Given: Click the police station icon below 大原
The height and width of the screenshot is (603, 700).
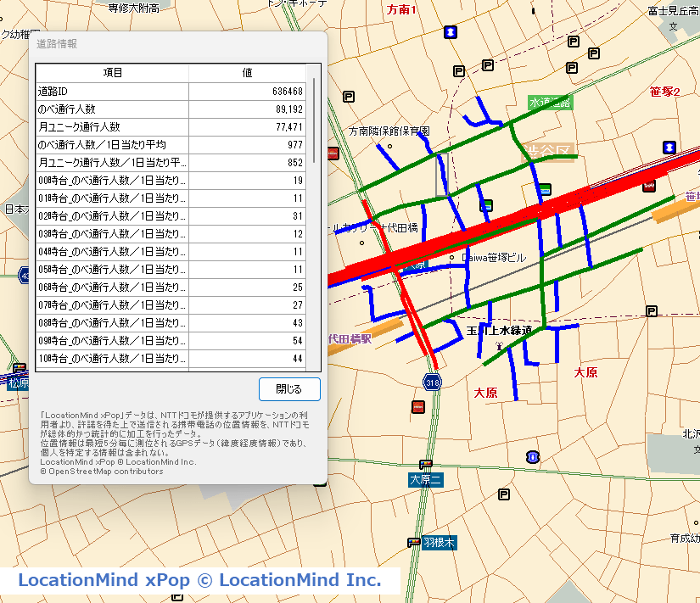Looking at the screenshot, I should pyautogui.click(x=532, y=457).
